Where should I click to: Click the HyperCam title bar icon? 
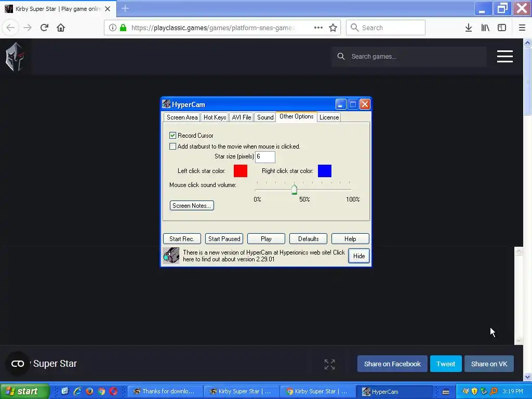(x=166, y=104)
